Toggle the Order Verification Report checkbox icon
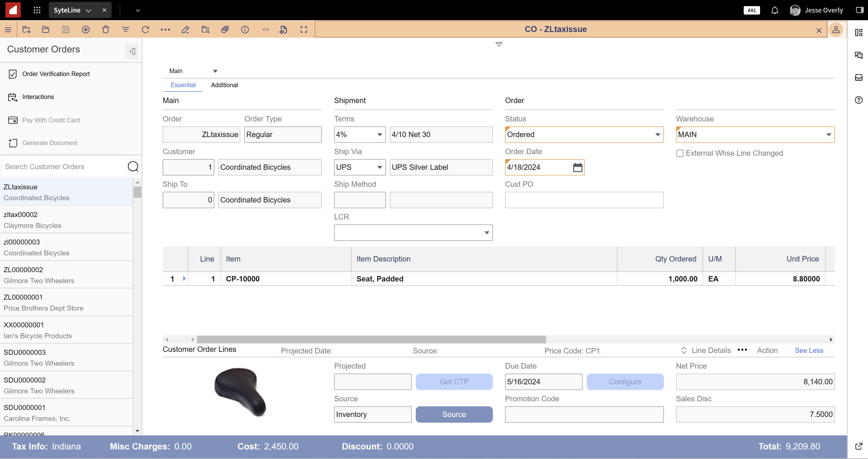Viewport: 868px width, 459px height. (13, 74)
